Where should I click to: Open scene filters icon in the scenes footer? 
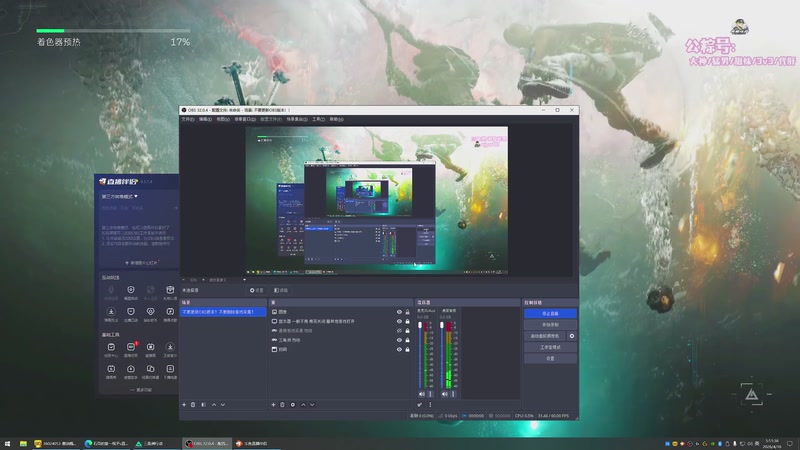203,405
